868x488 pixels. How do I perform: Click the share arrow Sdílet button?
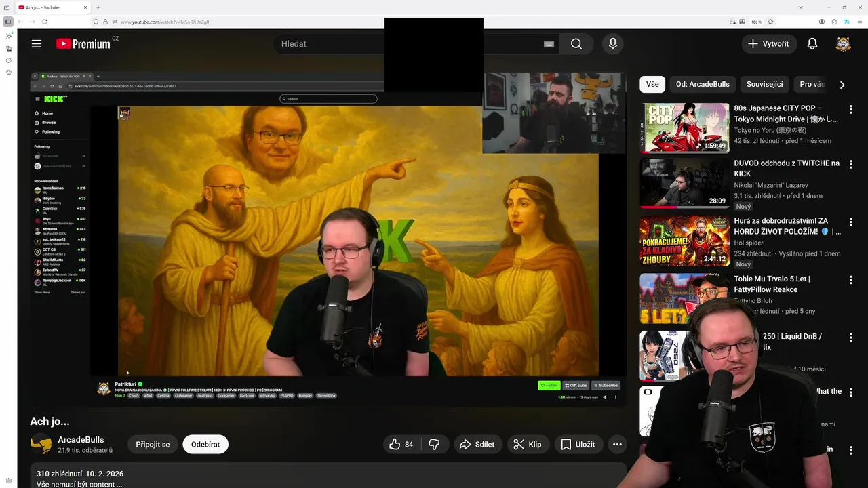point(478,444)
